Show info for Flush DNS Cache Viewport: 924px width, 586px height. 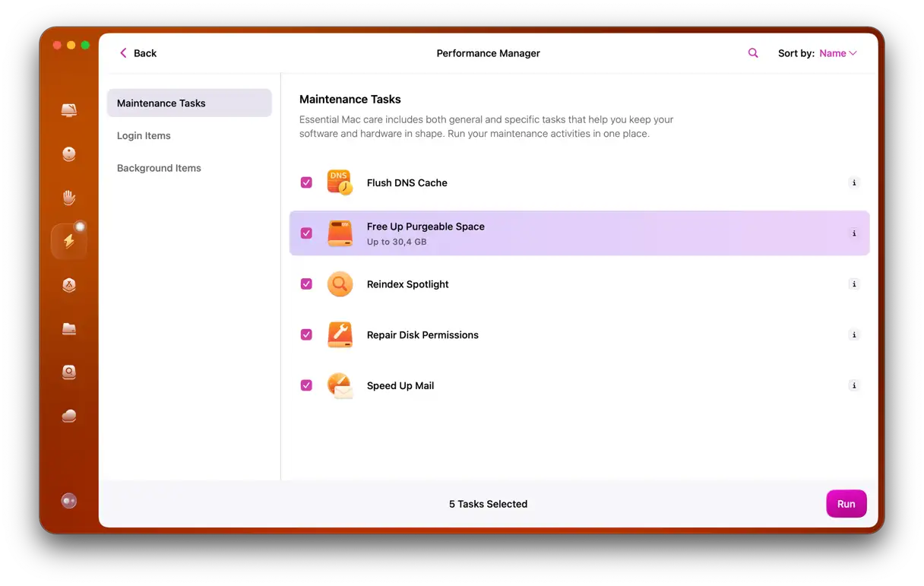[854, 183]
